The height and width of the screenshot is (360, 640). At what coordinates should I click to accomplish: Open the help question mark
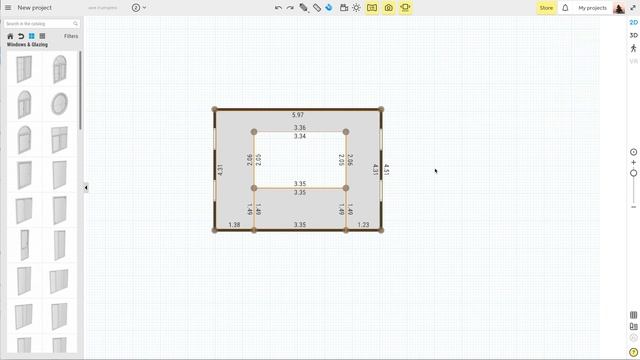[633, 352]
